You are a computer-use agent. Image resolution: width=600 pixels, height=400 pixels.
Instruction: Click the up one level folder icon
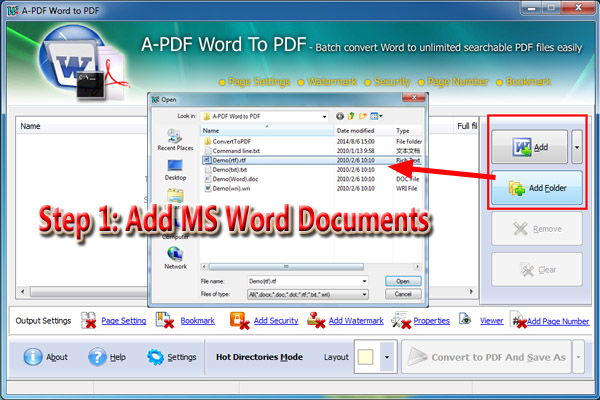(351, 116)
